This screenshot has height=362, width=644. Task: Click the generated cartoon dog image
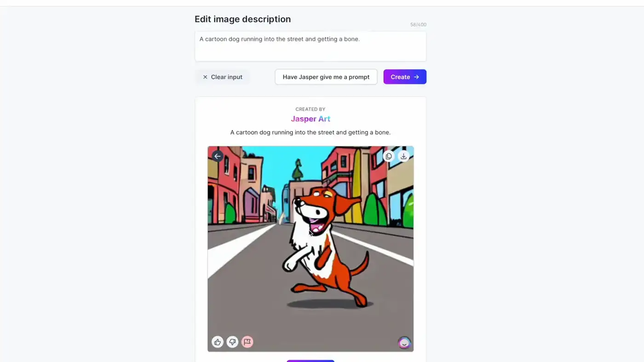pos(310,249)
